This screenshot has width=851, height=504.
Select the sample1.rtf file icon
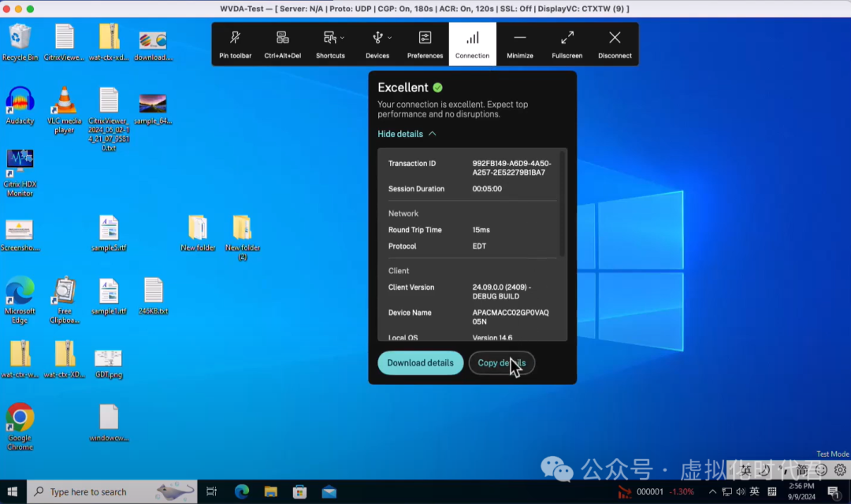(x=109, y=296)
